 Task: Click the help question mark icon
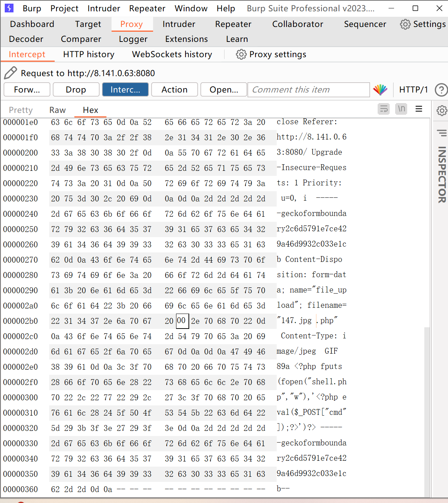[441, 90]
